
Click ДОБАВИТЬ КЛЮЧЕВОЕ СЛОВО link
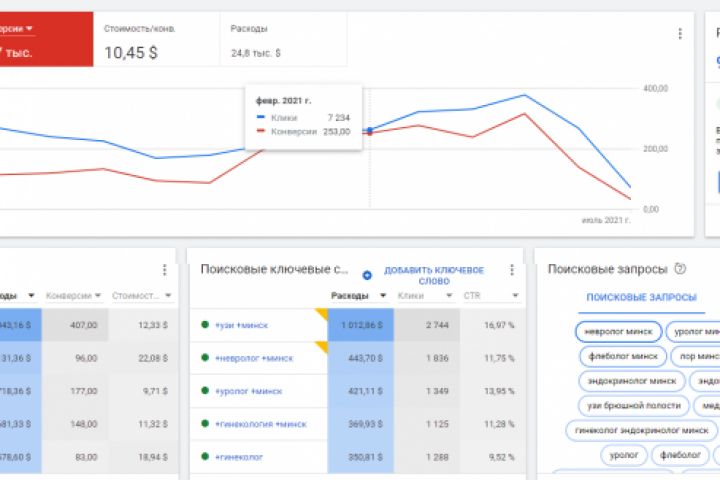click(434, 276)
